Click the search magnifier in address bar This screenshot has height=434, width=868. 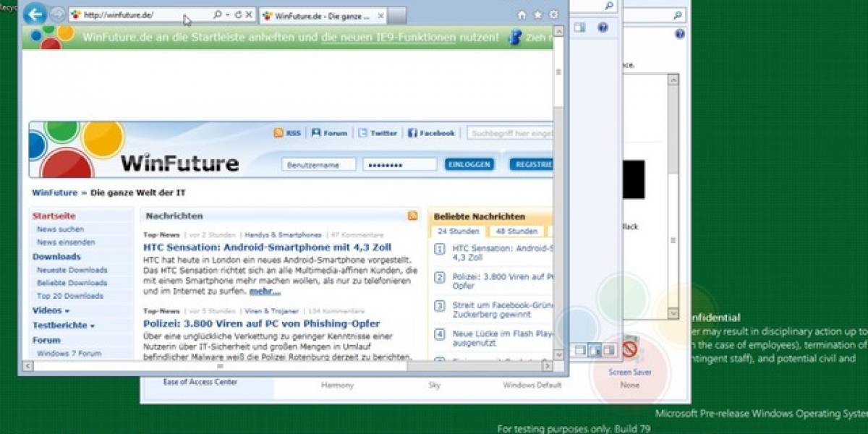[218, 14]
